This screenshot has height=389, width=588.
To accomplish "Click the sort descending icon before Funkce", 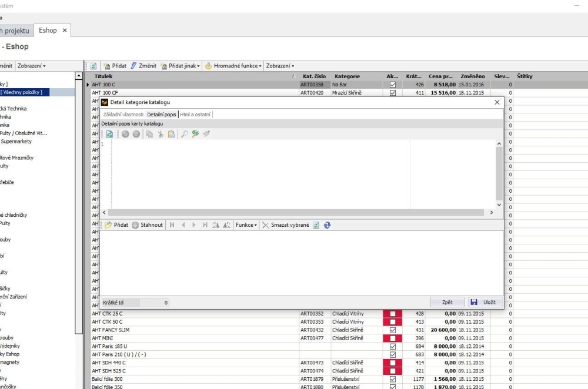I will (226, 225).
